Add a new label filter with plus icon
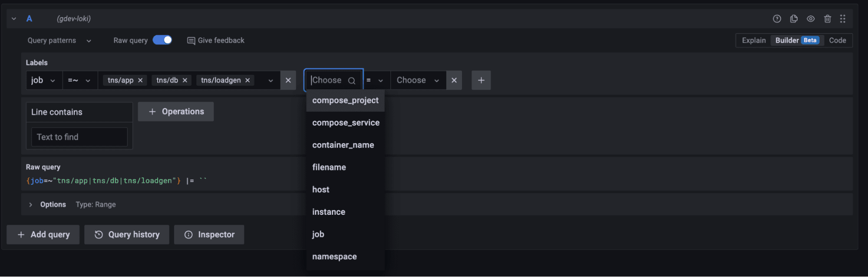 (x=481, y=80)
